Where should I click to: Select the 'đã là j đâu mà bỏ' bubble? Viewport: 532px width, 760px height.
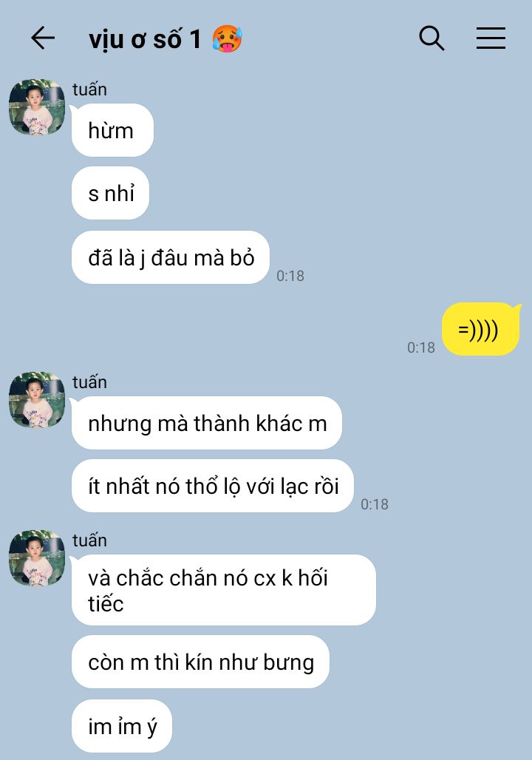tap(171, 257)
